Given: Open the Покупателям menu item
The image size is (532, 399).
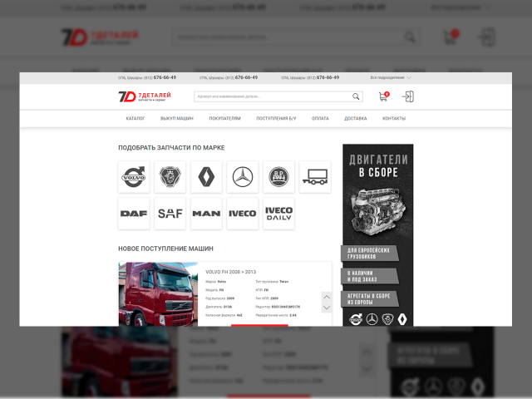Looking at the screenshot, I should click(x=224, y=118).
